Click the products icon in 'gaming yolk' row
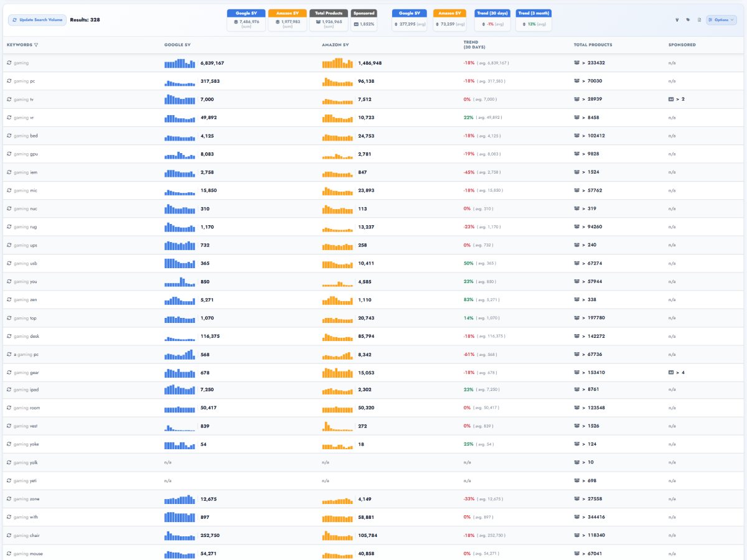The height and width of the screenshot is (560, 747). coord(576,462)
